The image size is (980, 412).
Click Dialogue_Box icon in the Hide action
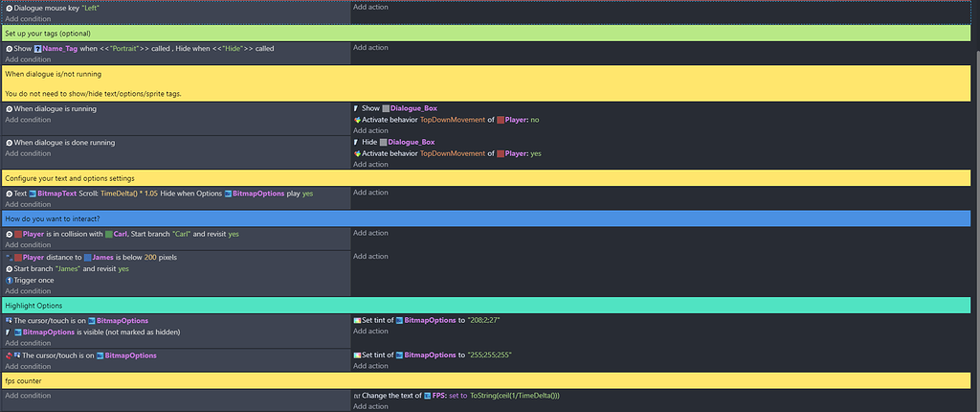coord(383,142)
